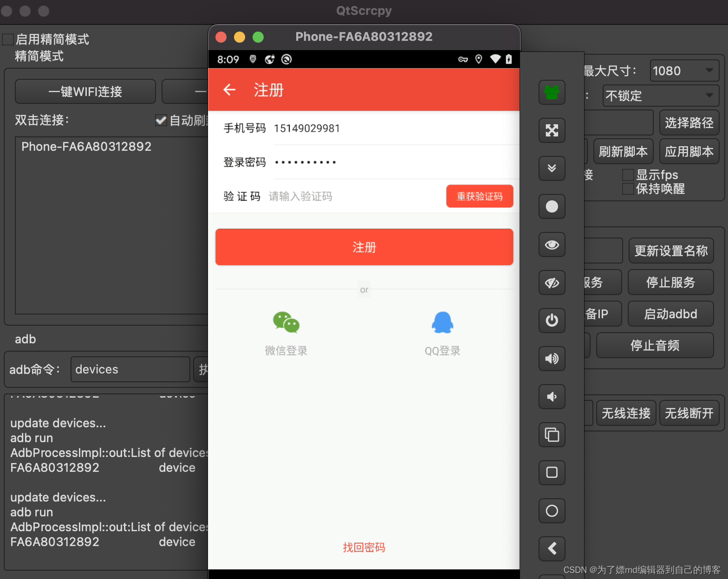Viewport: 728px width, 579px height.
Task: Open the 不锁定 orientation dropdown
Action: pyautogui.click(x=661, y=96)
